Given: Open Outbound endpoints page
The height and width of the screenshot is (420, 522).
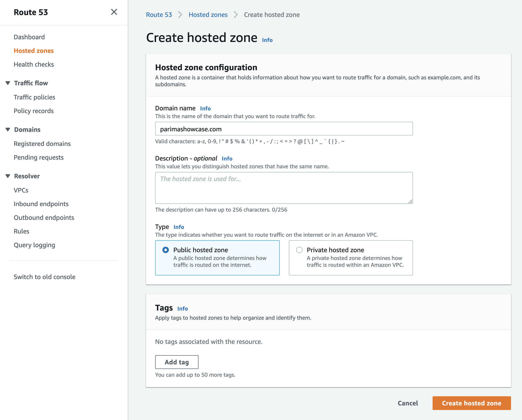Looking at the screenshot, I should click(x=44, y=218).
